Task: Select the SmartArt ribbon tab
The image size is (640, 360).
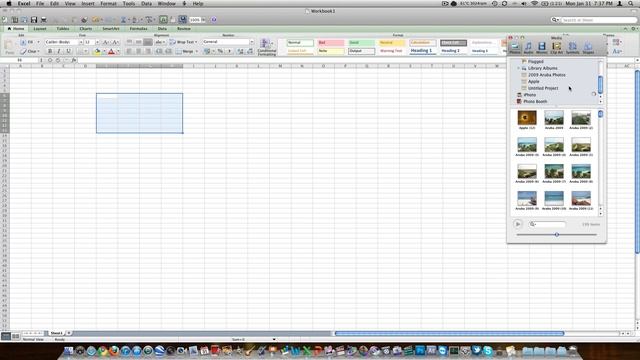Action: (x=111, y=29)
